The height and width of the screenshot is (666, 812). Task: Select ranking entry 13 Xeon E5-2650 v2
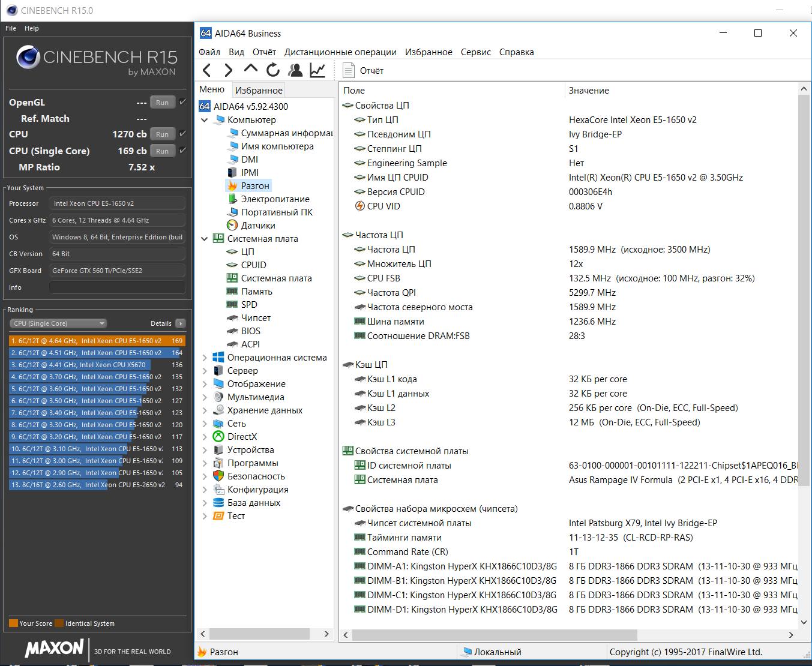click(97, 485)
